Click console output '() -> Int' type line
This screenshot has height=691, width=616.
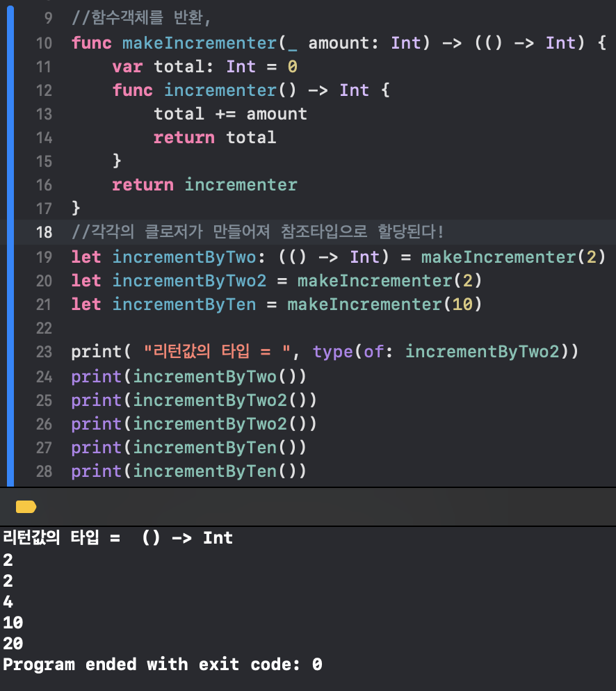coord(118,538)
